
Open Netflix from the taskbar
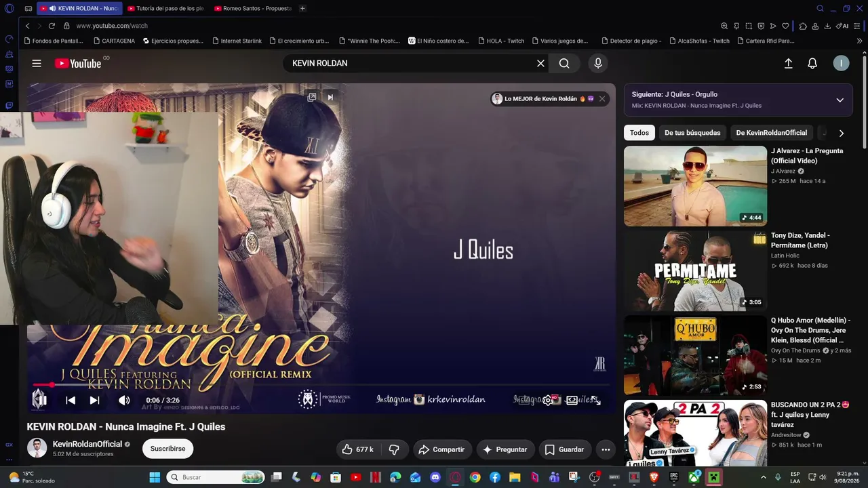376,477
